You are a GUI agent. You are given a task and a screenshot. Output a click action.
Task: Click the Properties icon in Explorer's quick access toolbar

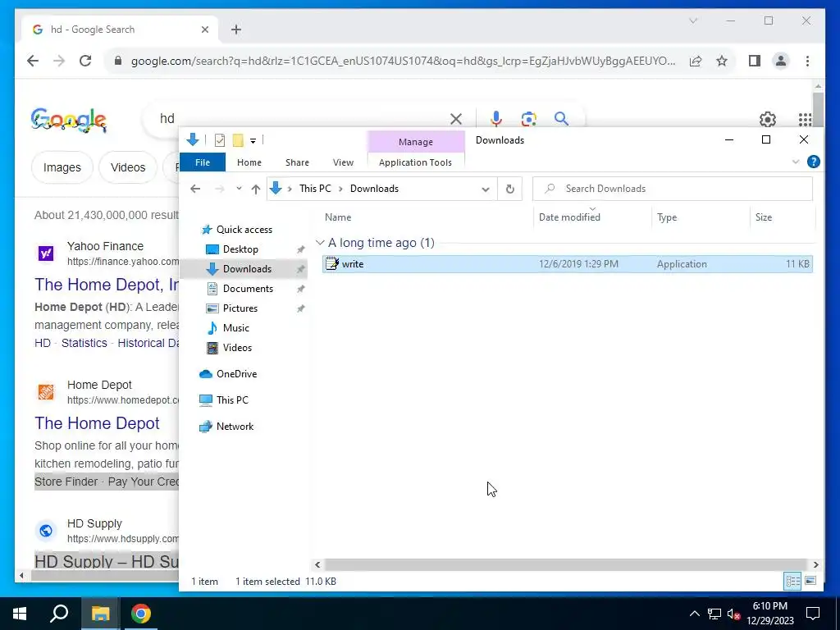click(x=220, y=140)
